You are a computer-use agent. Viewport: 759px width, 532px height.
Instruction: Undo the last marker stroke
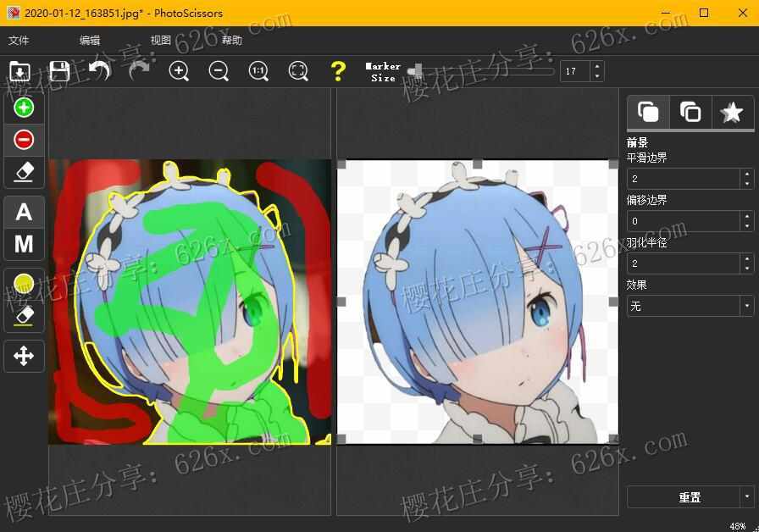[100, 71]
